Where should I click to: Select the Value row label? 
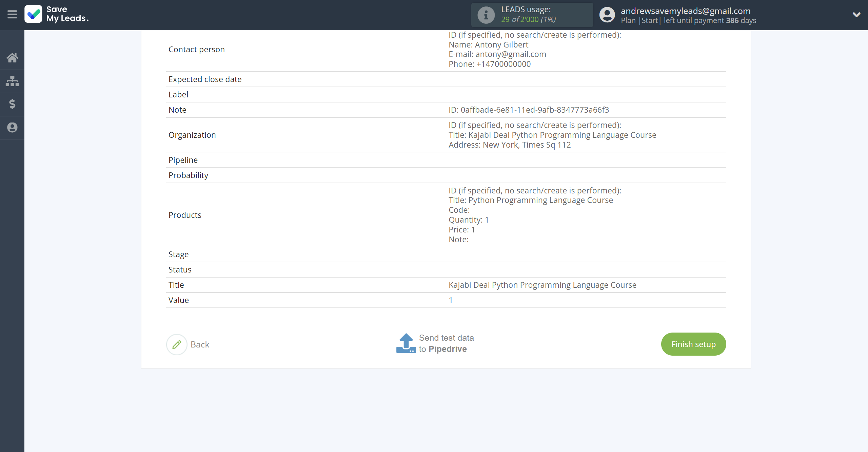coord(179,300)
